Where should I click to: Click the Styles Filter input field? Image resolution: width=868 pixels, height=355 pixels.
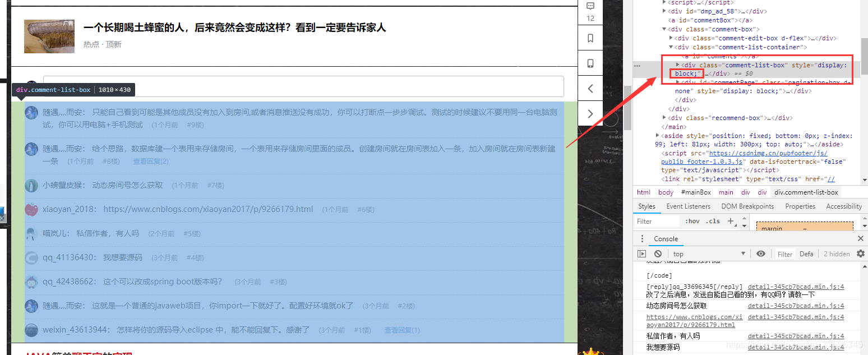(658, 221)
